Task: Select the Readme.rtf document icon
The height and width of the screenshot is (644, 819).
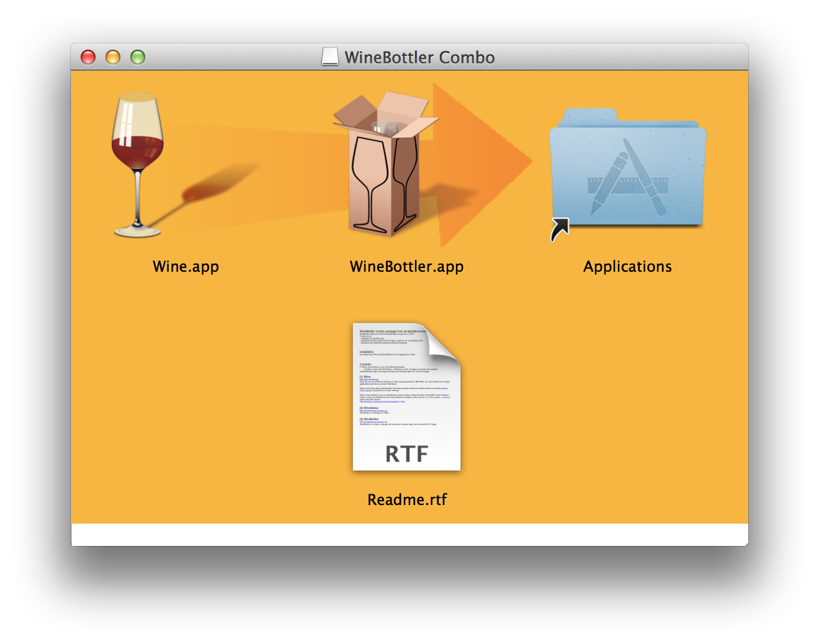Action: point(406,396)
